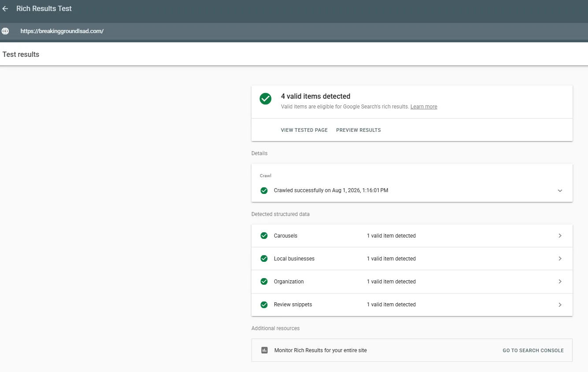Click the Detected structured data label
Image resolution: width=588 pixels, height=372 pixels.
(x=281, y=214)
